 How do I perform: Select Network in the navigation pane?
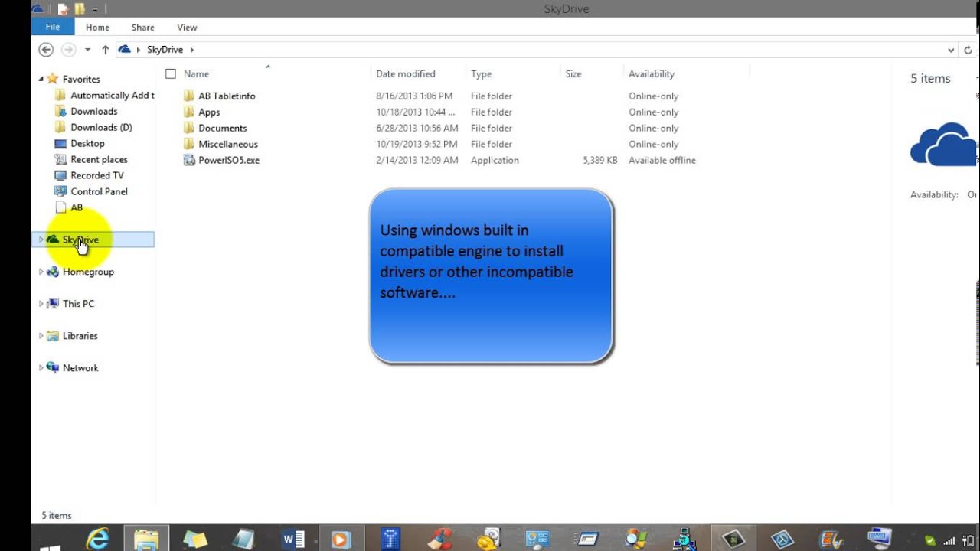pos(80,368)
